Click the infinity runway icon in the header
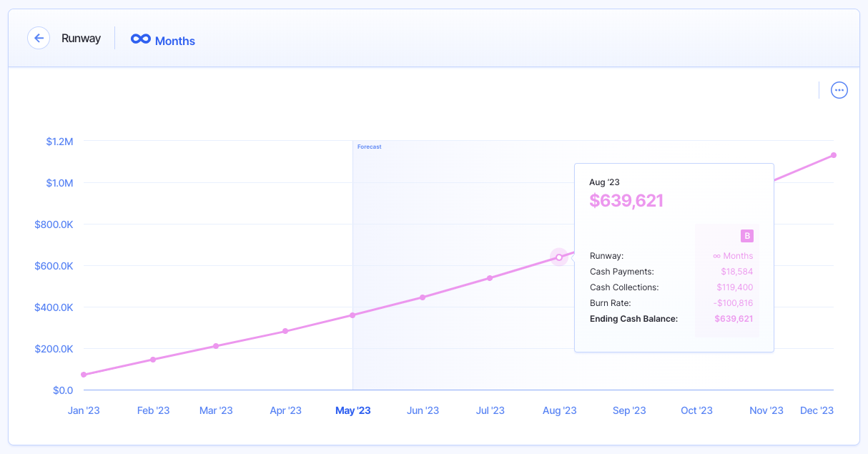 click(139, 39)
